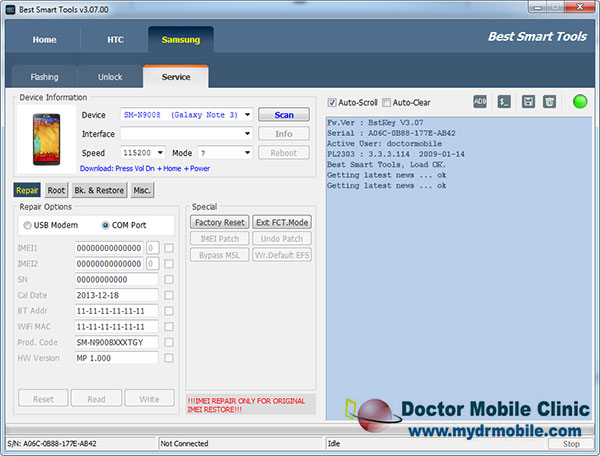Tick the WiFi MAC row checkbox
The height and width of the screenshot is (456, 600).
point(168,327)
